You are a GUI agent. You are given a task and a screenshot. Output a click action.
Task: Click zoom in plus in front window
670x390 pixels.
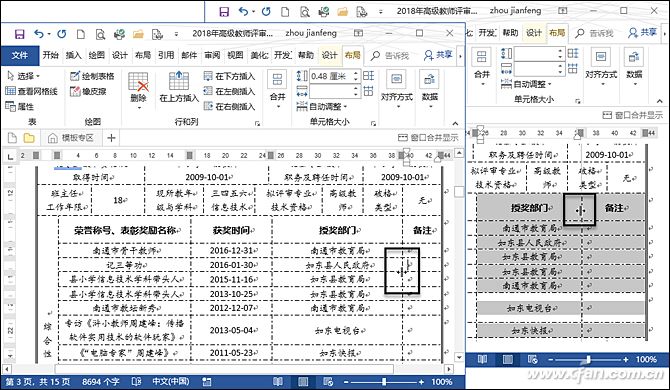pyautogui.click(x=421, y=382)
